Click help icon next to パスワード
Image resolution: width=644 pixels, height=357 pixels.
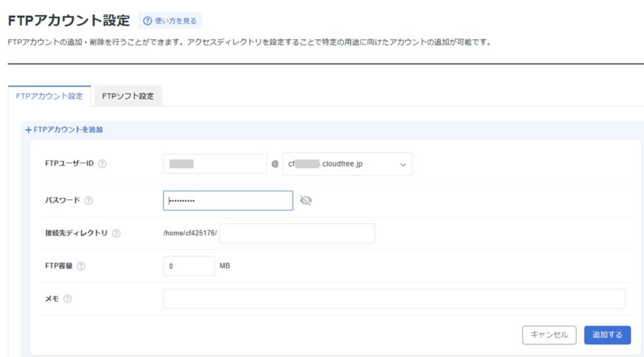coord(88,200)
